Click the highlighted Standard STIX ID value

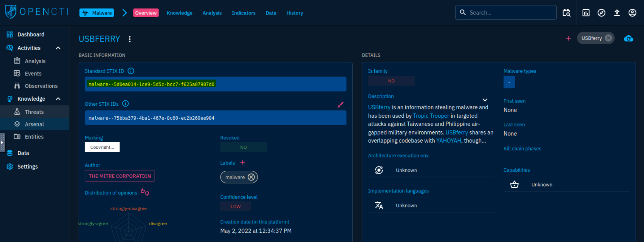151,84
